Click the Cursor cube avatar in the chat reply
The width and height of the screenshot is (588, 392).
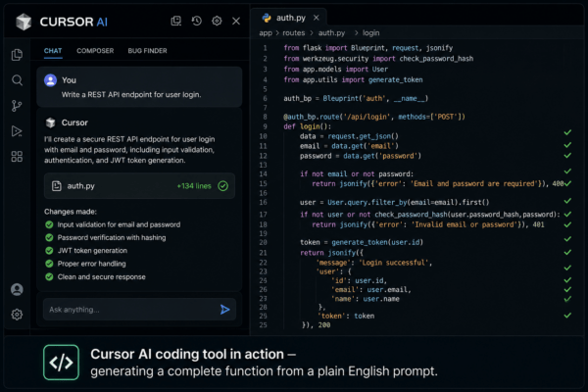pos(50,122)
